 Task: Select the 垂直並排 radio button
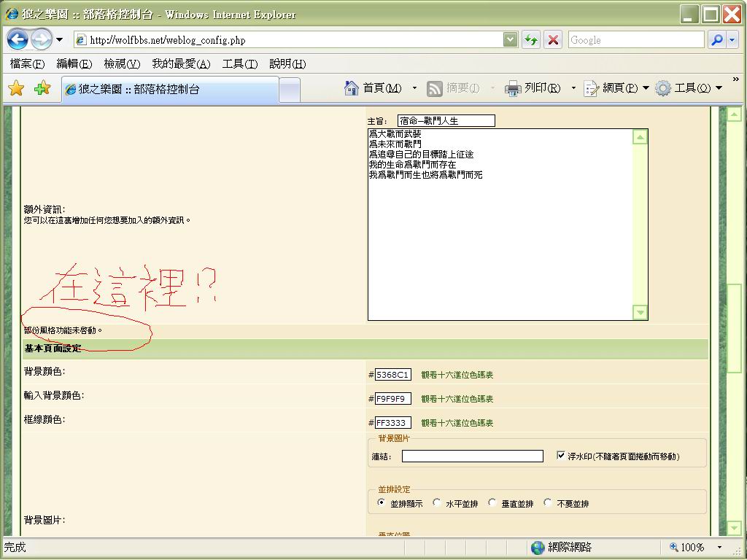point(492,503)
